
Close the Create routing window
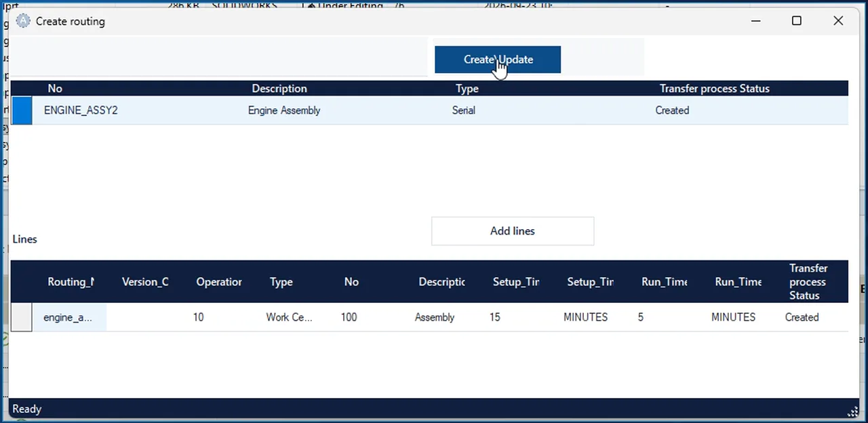click(x=838, y=21)
